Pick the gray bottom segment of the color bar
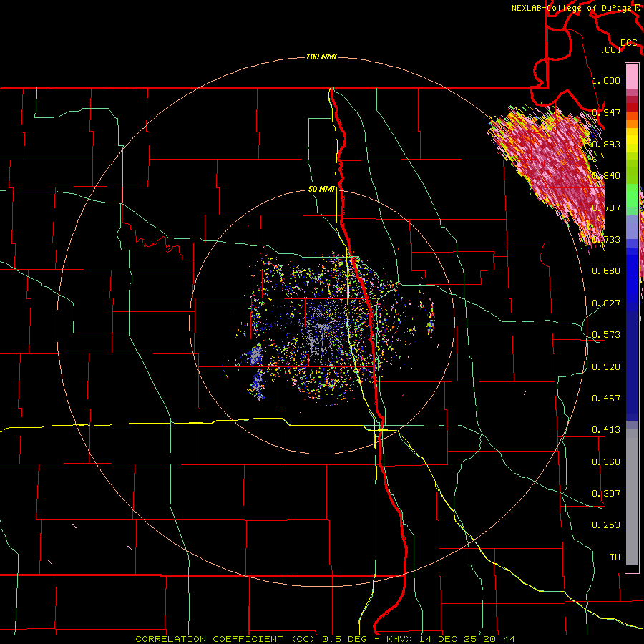The image size is (644, 644). [x=632, y=497]
